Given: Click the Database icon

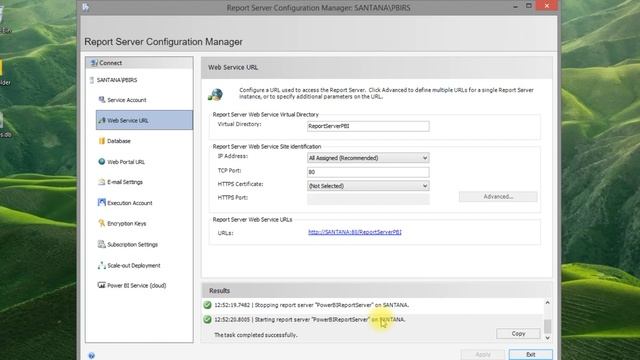Looking at the screenshot, I should [102, 141].
